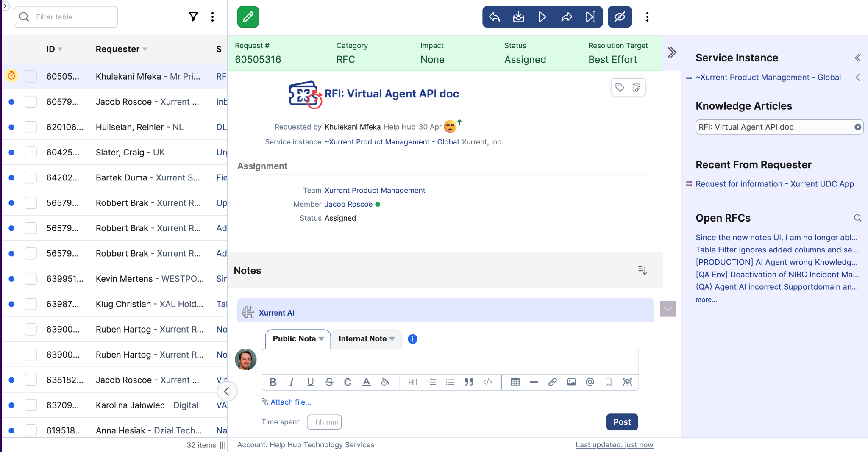Check the box for Kevin Mertens row
Screen dimensions: 868x452
(x=31, y=279)
